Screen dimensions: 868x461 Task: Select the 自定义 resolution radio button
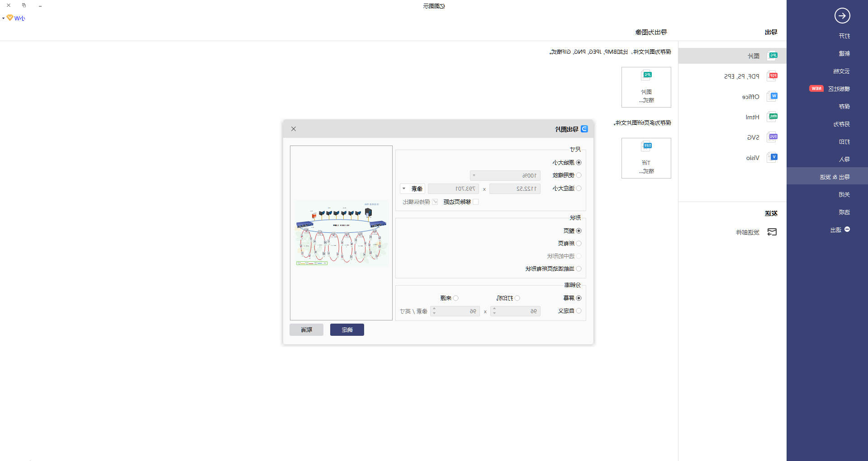[579, 311]
